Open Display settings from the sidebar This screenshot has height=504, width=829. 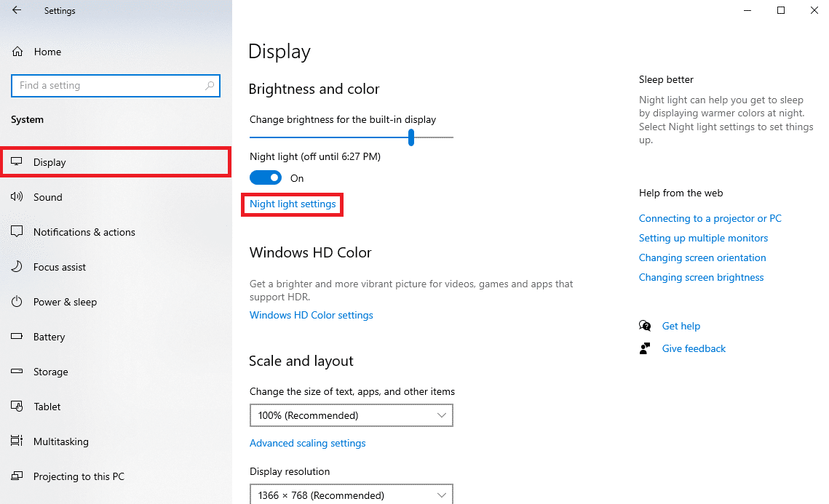[49, 161]
